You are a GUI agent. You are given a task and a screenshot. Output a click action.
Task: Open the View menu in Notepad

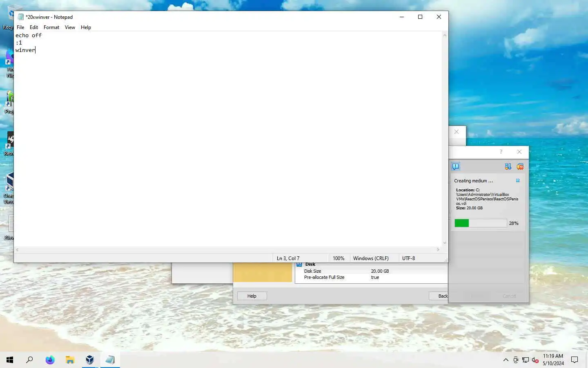pyautogui.click(x=70, y=27)
